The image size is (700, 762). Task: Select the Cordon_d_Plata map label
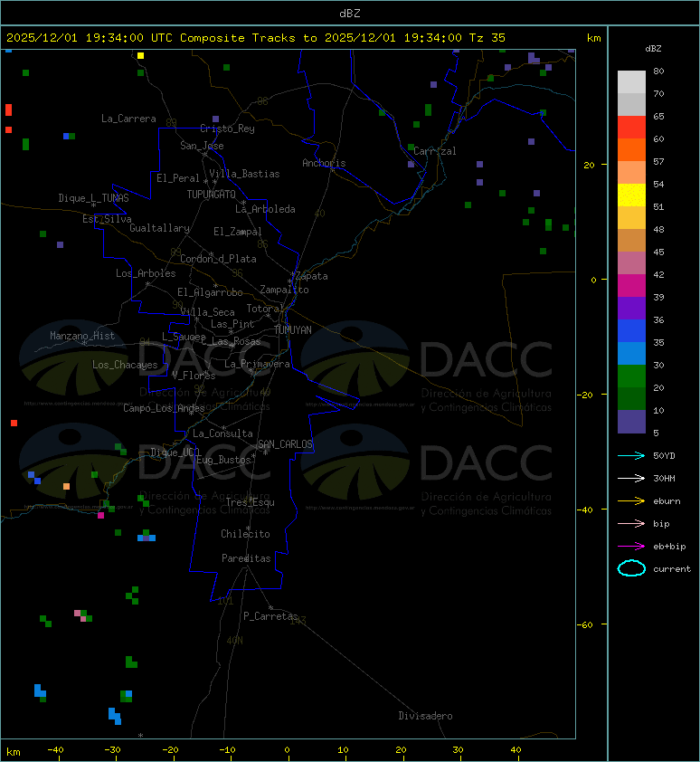tap(219, 259)
